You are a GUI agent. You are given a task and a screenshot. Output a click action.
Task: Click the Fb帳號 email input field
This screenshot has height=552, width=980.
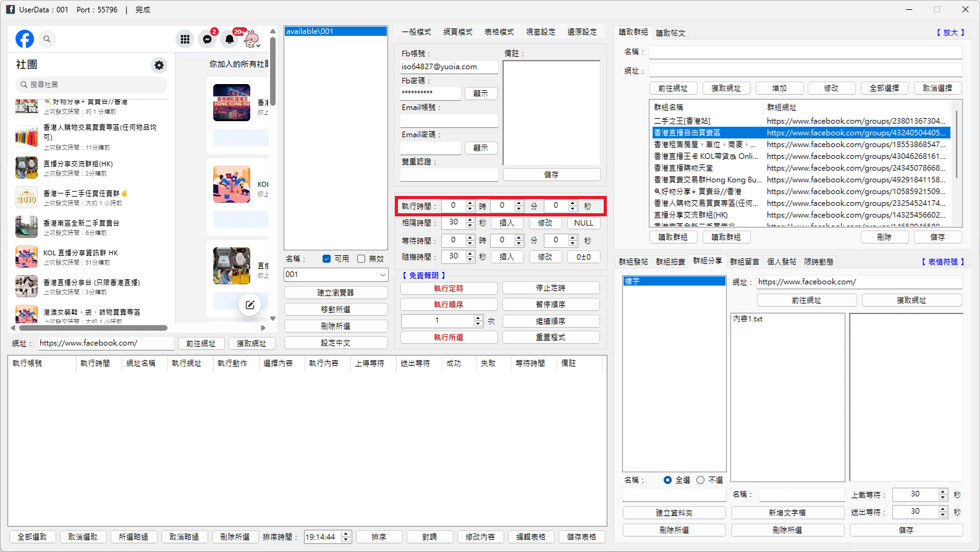pyautogui.click(x=449, y=67)
